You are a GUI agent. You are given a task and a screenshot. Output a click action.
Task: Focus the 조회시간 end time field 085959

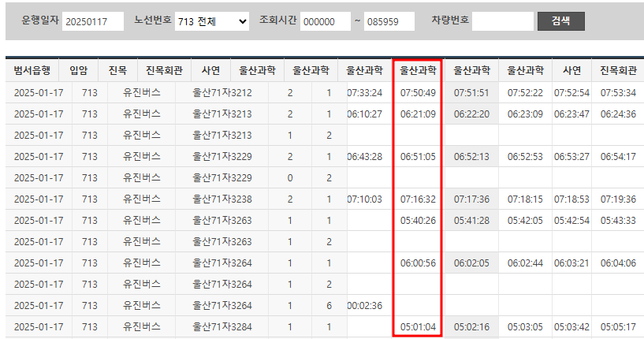click(389, 21)
